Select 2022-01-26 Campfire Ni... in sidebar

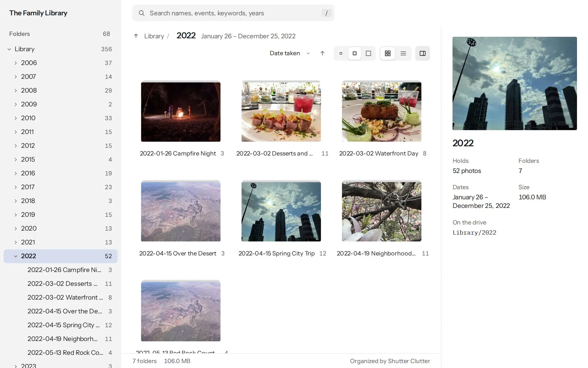pos(61,270)
